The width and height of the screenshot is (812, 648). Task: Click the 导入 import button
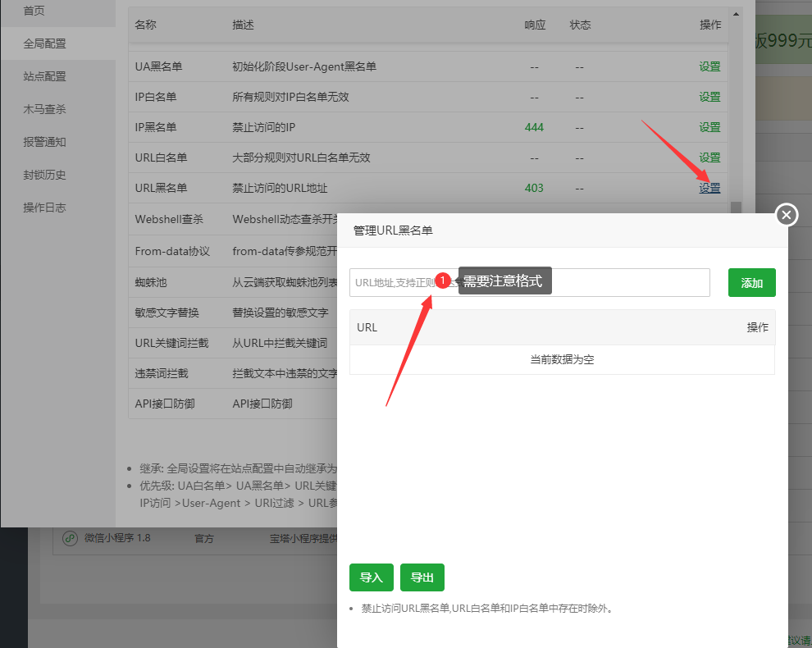(x=371, y=577)
